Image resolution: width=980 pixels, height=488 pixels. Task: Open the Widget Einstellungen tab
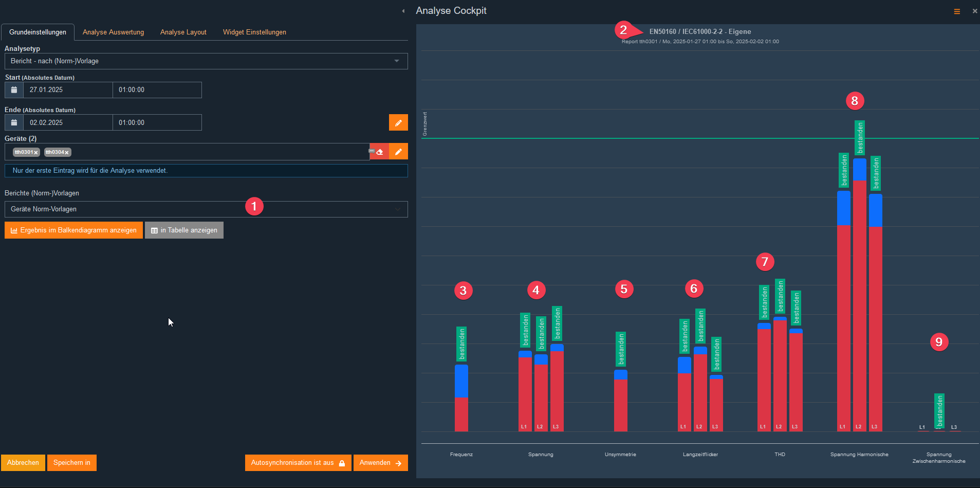[x=254, y=32]
